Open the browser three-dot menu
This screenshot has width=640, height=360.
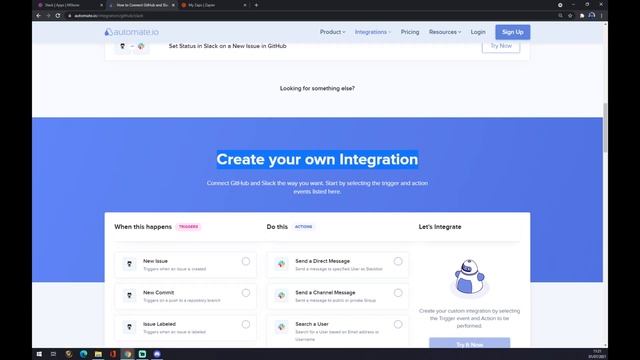tap(602, 16)
